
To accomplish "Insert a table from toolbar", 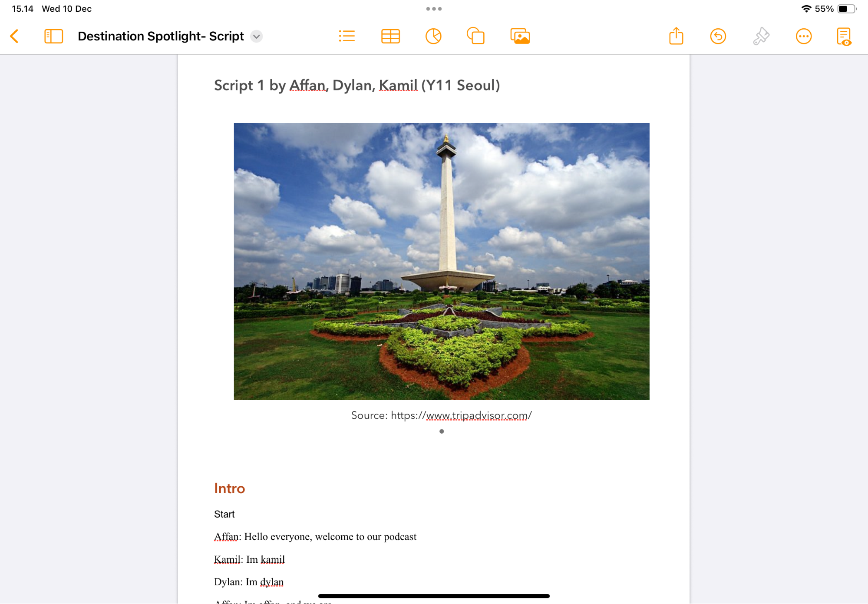I will (390, 36).
